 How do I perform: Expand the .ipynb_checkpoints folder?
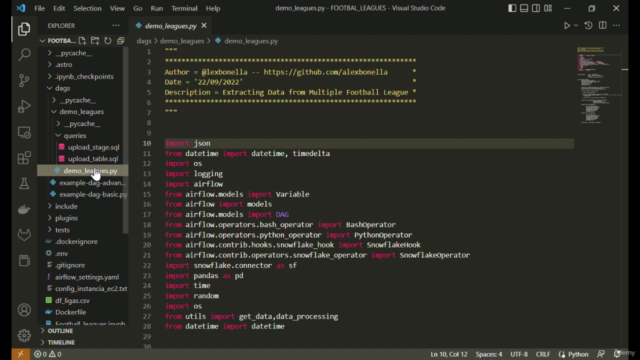click(84, 76)
